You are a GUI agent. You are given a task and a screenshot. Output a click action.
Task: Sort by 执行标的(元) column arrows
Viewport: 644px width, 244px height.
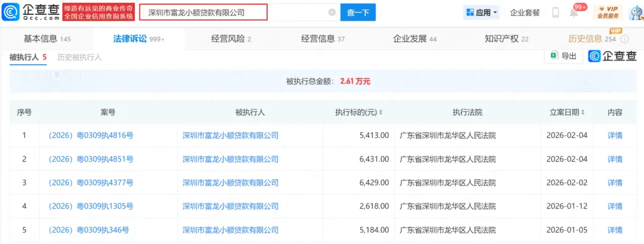point(380,112)
